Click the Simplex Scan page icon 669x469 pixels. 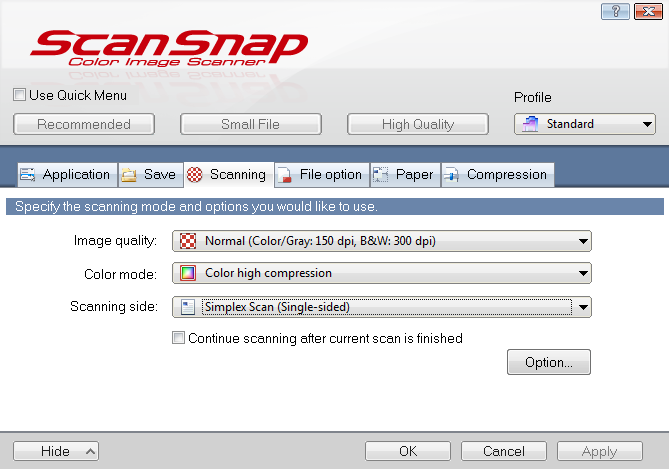click(x=188, y=307)
